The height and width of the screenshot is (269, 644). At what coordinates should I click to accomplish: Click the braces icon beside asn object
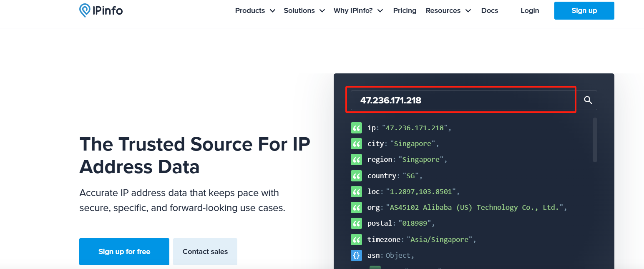click(356, 255)
